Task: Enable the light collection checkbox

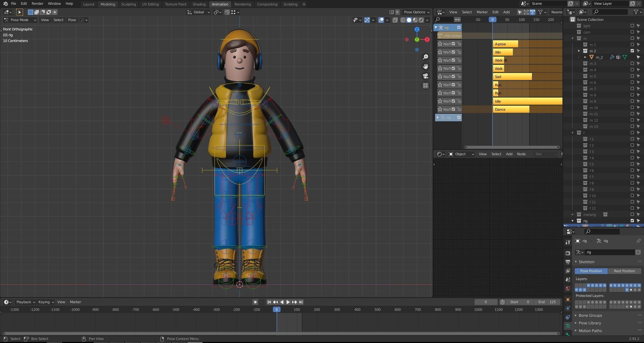Action: (x=632, y=26)
